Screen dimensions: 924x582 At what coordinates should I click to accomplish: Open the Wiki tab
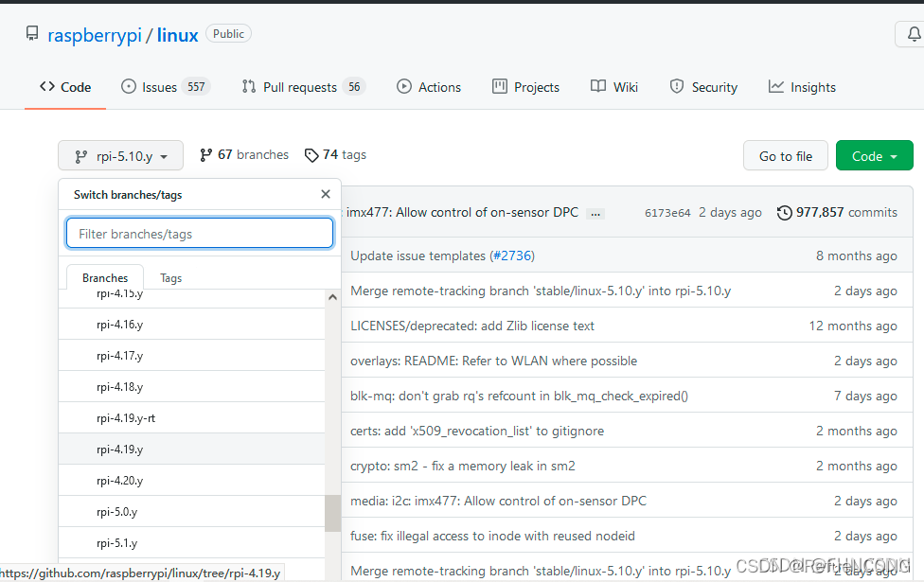(x=614, y=87)
